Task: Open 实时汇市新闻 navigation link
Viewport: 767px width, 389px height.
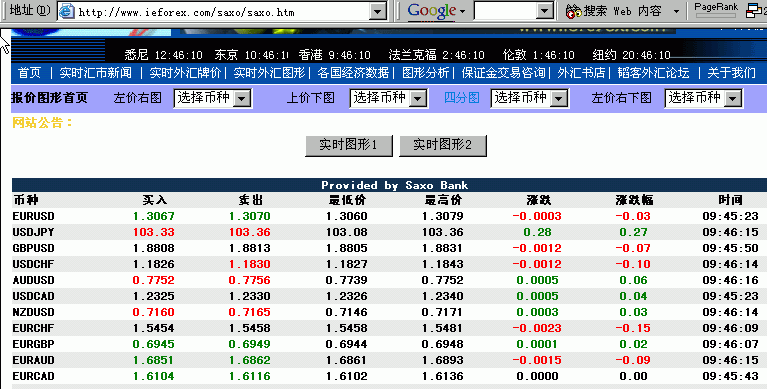Action: pos(95,73)
